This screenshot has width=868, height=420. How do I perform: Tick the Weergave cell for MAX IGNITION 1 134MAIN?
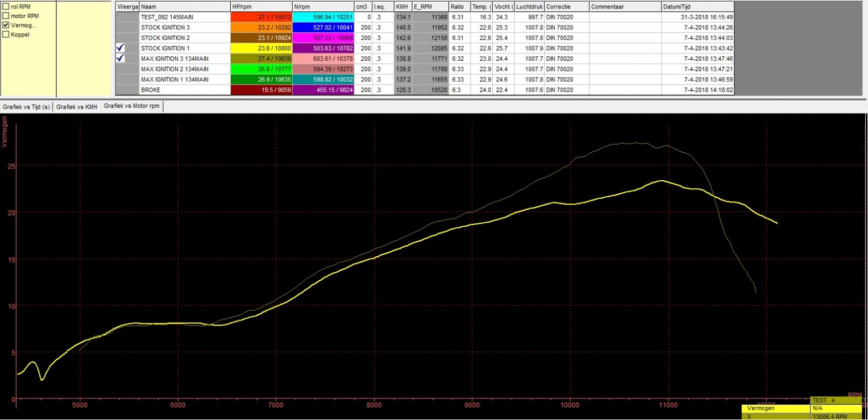(x=127, y=80)
